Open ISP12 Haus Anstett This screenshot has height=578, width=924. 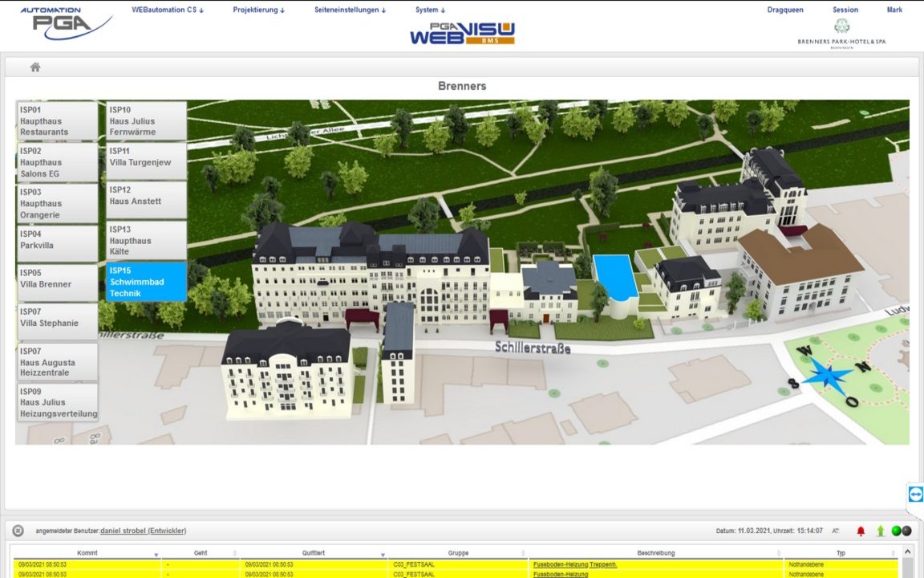[147, 201]
